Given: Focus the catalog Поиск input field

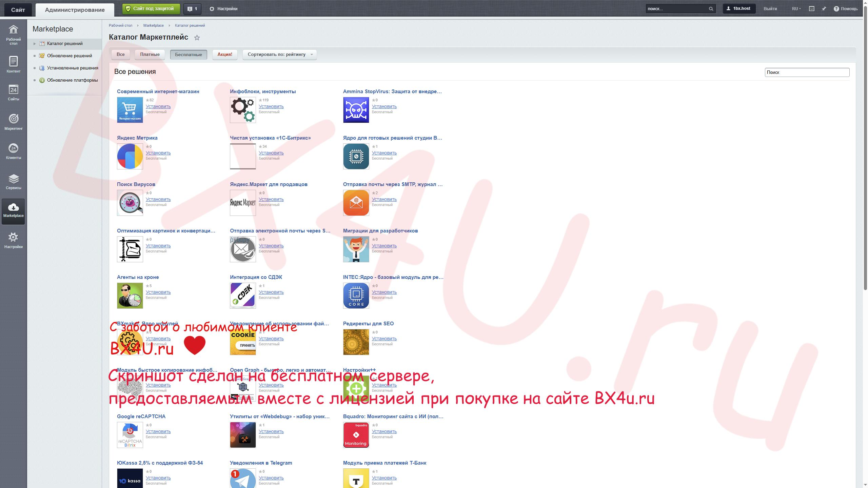Looking at the screenshot, I should point(807,72).
